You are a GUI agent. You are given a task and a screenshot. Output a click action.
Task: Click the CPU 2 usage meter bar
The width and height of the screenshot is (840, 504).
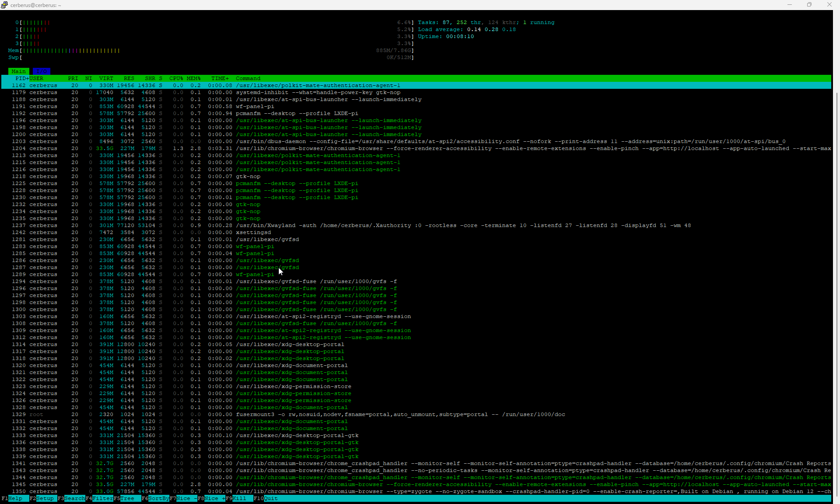214,36
